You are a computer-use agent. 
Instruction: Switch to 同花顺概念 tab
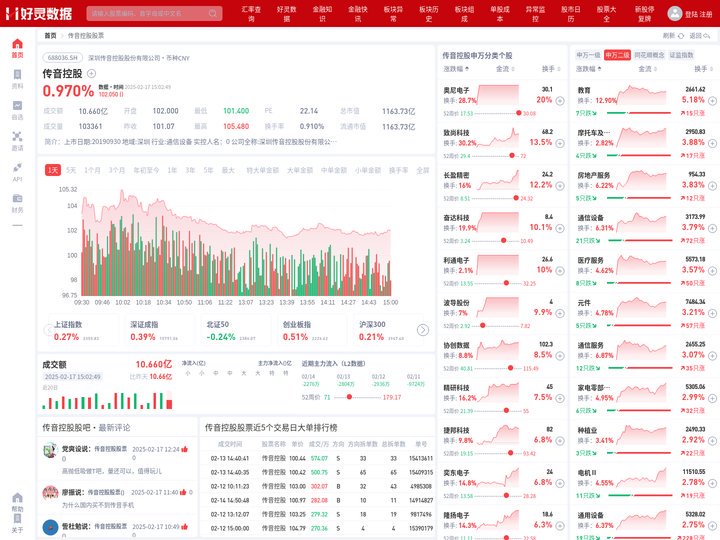(x=649, y=55)
